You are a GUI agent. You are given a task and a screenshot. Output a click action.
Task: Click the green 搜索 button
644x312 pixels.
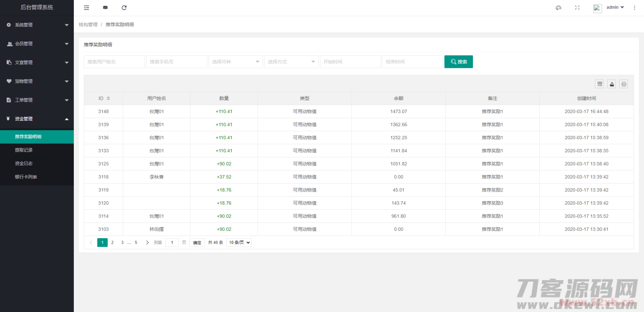458,62
